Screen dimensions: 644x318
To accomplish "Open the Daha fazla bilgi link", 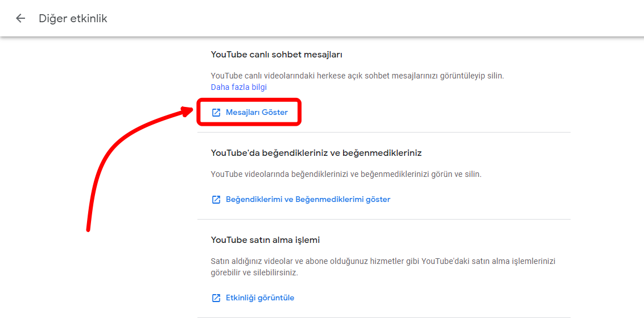I will click(x=238, y=87).
